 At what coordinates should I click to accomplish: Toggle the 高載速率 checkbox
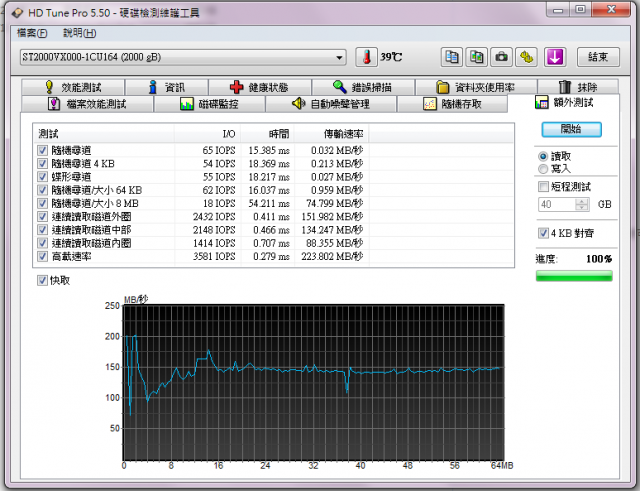[x=42, y=256]
